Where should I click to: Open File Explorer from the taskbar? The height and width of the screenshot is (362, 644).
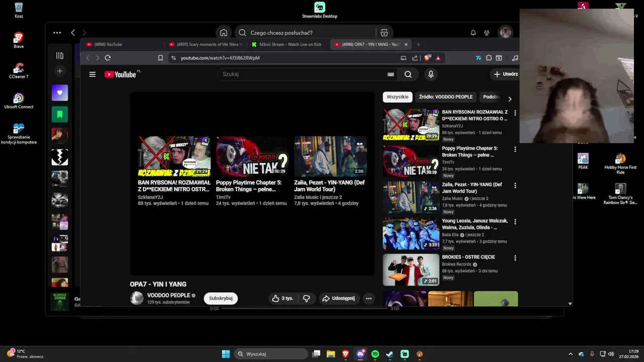pos(331,354)
